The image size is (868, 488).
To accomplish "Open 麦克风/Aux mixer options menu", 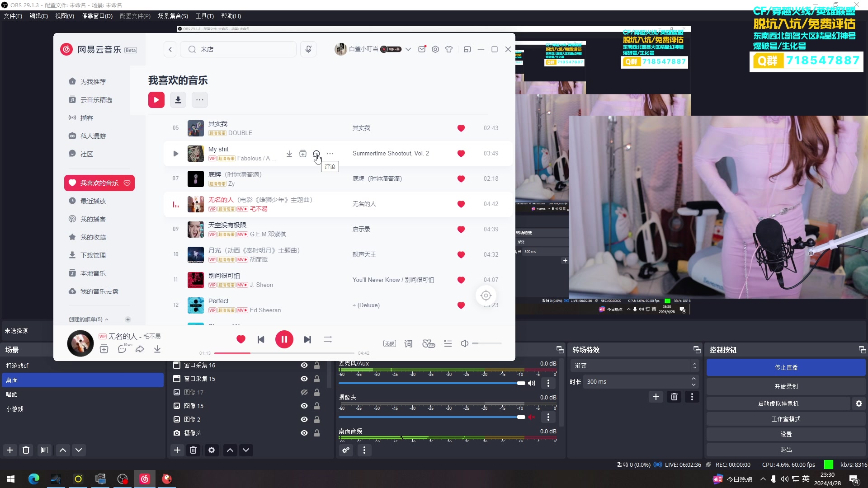I will pyautogui.click(x=548, y=383).
